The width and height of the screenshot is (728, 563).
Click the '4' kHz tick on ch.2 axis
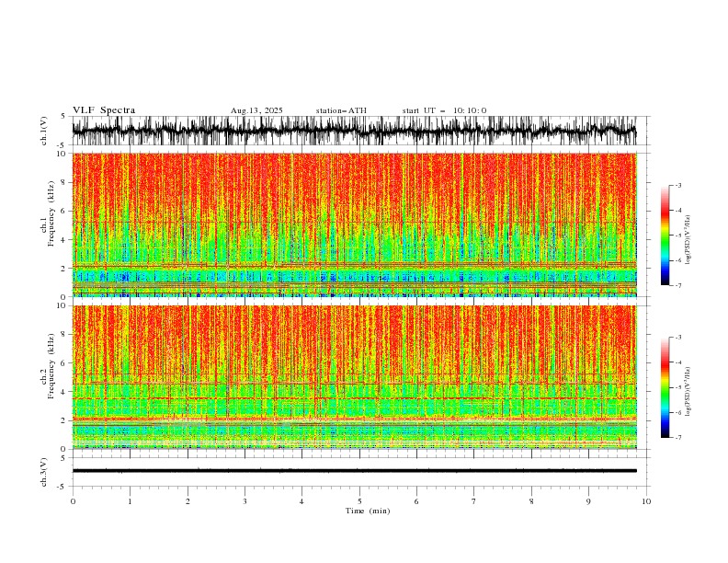pos(65,392)
